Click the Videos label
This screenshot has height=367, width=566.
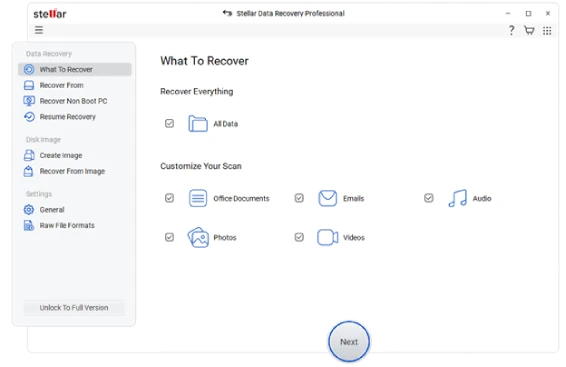[354, 237]
